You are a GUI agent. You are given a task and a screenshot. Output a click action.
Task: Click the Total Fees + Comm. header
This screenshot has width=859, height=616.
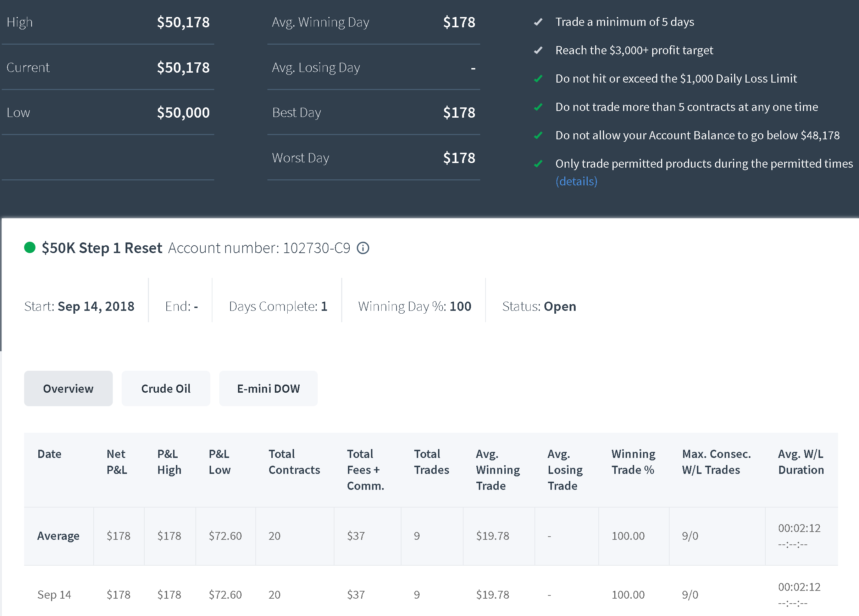point(366,470)
